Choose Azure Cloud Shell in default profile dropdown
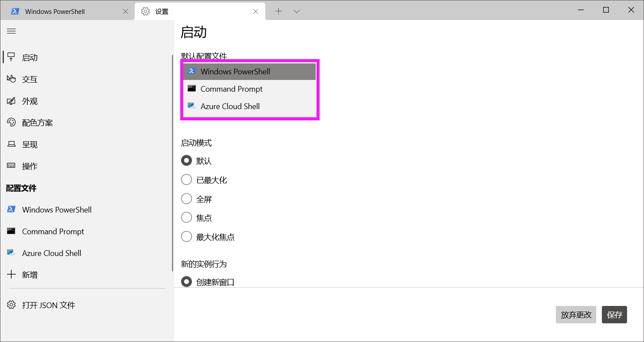 250,106
